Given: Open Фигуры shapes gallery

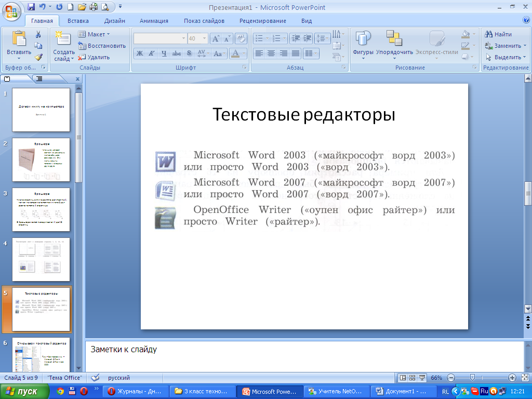Looking at the screenshot, I should [x=363, y=45].
